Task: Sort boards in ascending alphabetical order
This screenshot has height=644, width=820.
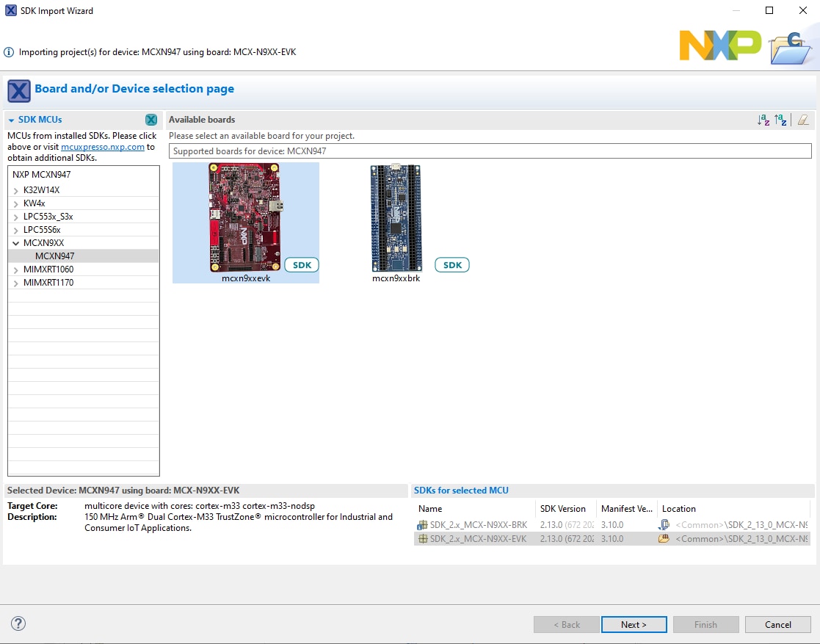Action: [x=763, y=120]
